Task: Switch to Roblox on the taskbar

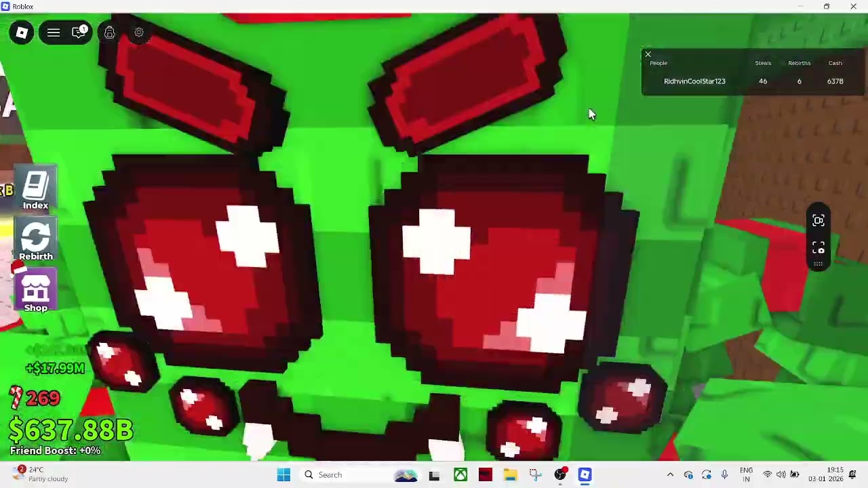Action: coord(585,475)
